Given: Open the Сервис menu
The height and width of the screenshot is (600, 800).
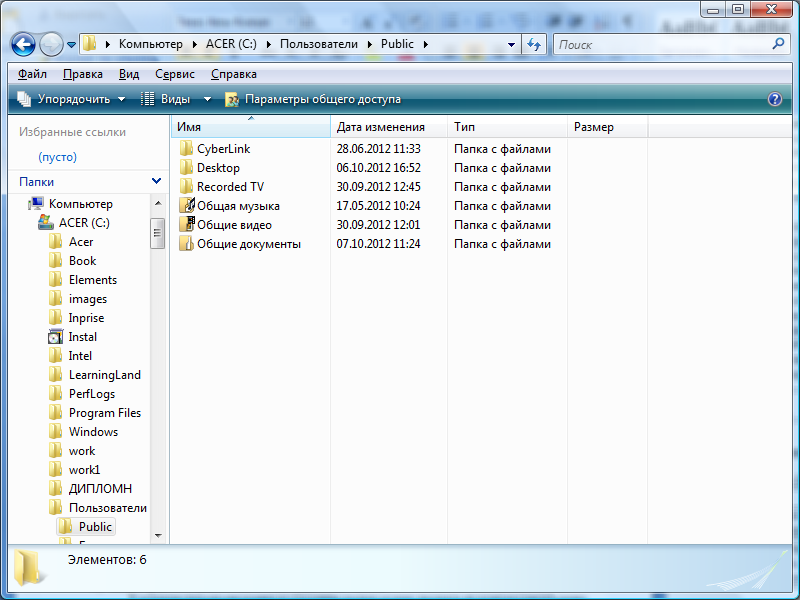Looking at the screenshot, I should [x=175, y=74].
